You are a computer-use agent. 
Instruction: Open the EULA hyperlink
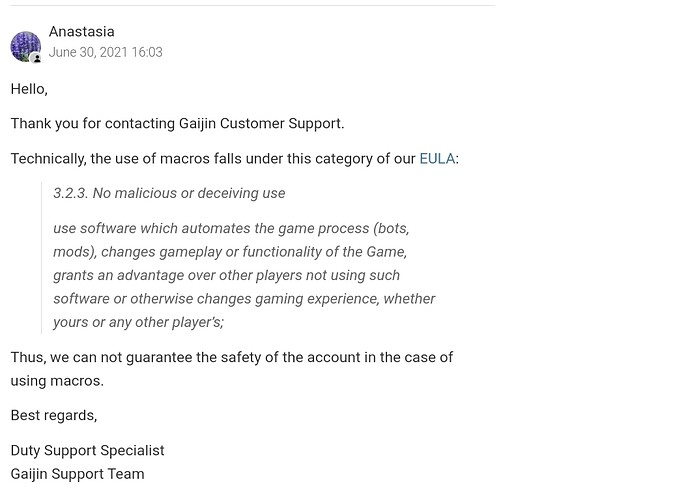point(437,158)
